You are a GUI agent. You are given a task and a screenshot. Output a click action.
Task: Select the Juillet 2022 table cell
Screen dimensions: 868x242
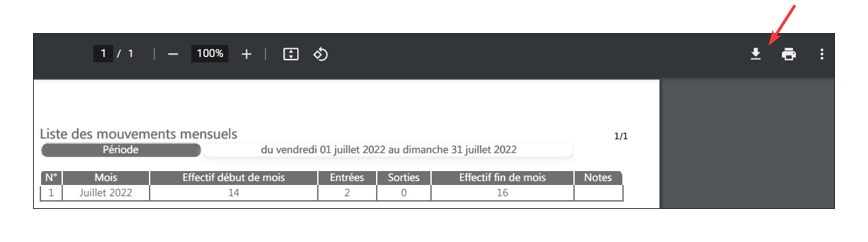(x=106, y=193)
